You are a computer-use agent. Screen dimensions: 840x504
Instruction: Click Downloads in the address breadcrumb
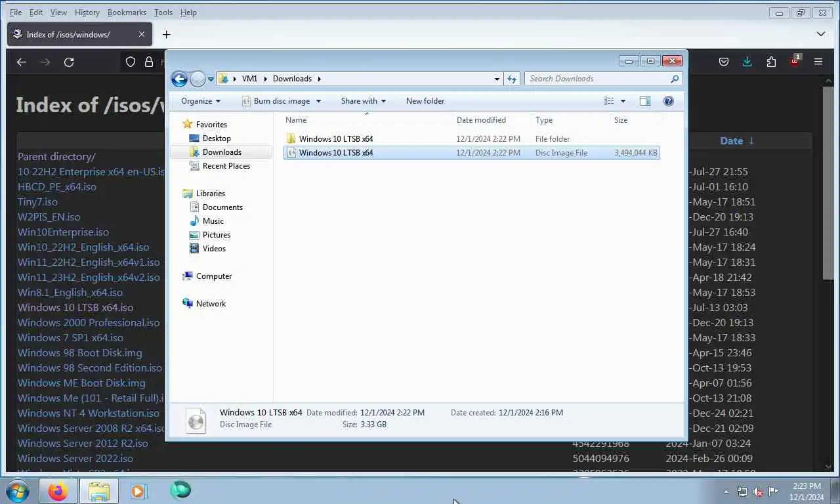pos(292,79)
